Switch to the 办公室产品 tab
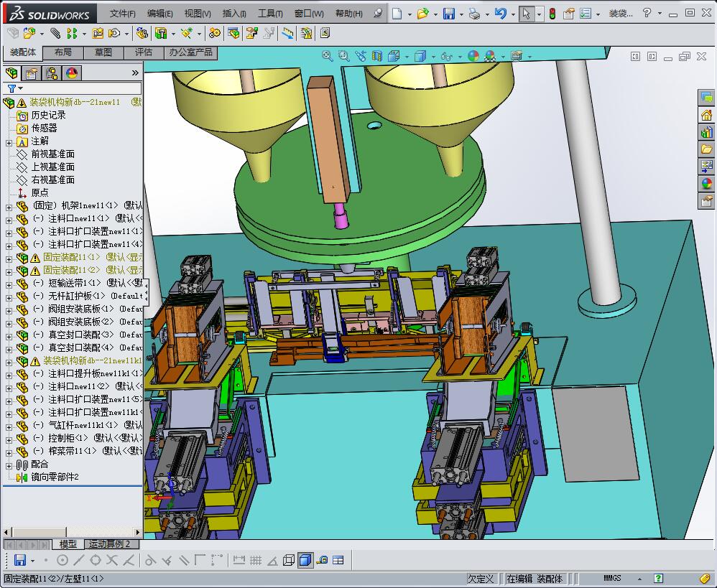 [190, 52]
